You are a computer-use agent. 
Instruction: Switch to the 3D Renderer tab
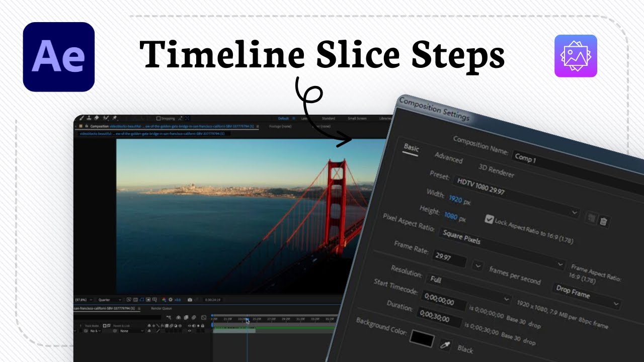(x=496, y=171)
